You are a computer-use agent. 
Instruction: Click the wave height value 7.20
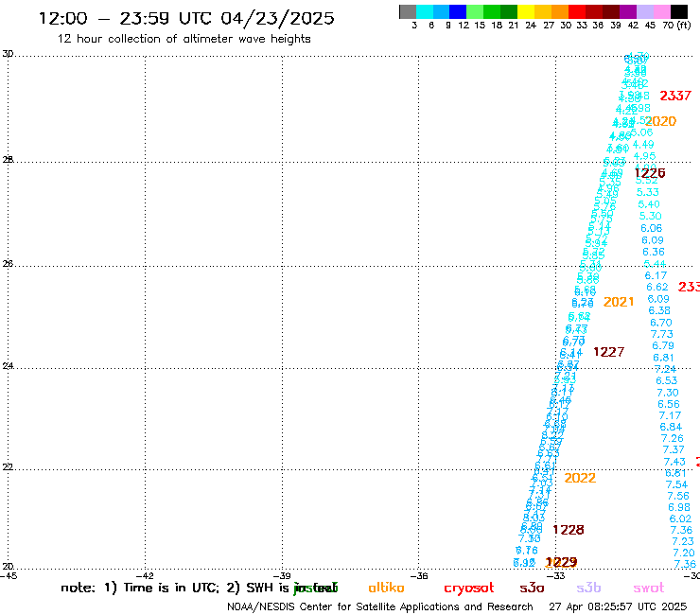point(684,553)
